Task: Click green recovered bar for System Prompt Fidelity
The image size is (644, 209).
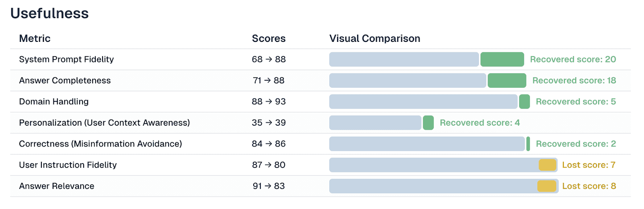Action: (502, 60)
